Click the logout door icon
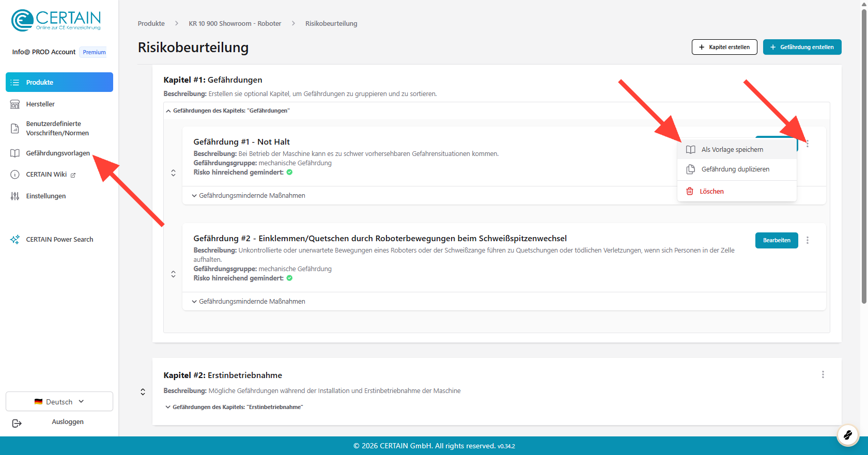This screenshot has width=868, height=455. point(17,423)
